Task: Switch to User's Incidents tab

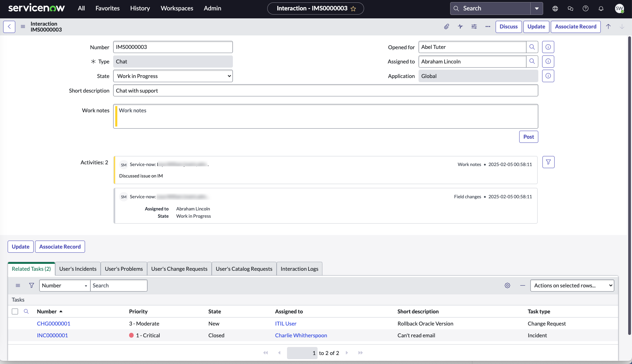Action: point(78,269)
